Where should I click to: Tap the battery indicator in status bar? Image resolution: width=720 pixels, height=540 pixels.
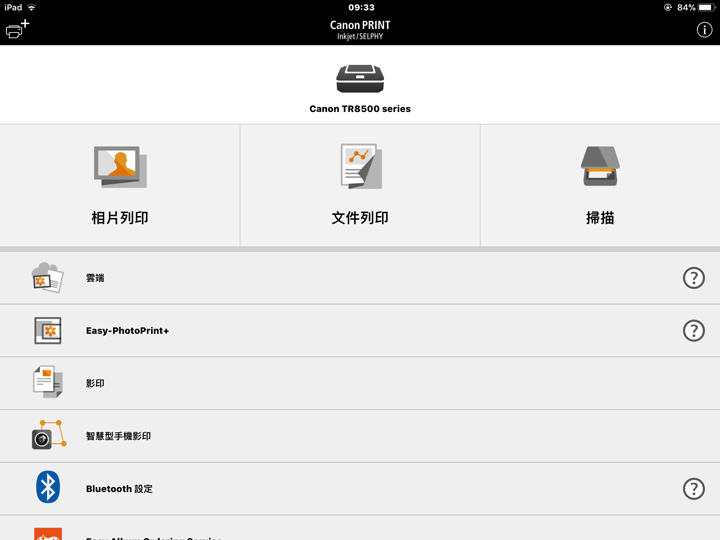706,7
